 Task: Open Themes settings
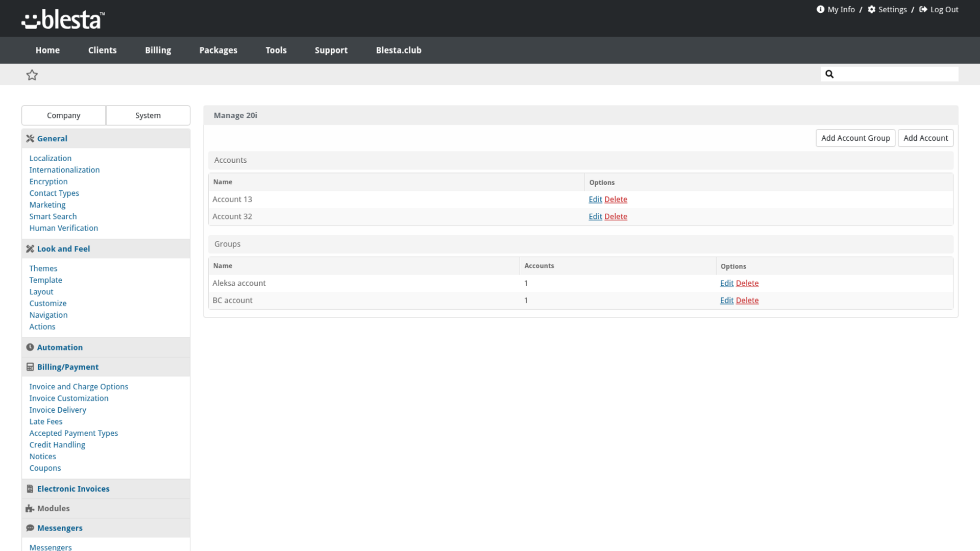(x=43, y=268)
